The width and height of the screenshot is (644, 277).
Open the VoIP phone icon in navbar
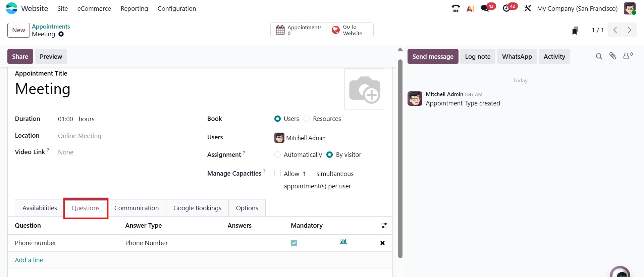pyautogui.click(x=455, y=8)
